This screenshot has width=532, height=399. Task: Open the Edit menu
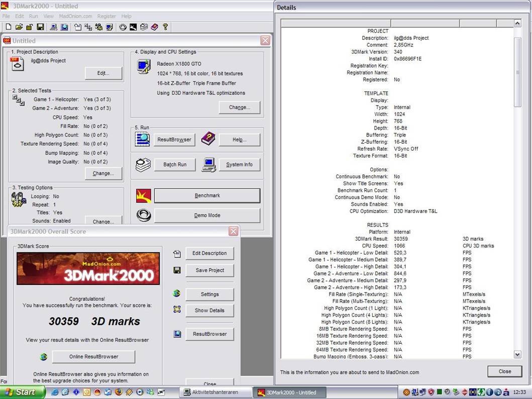point(19,16)
